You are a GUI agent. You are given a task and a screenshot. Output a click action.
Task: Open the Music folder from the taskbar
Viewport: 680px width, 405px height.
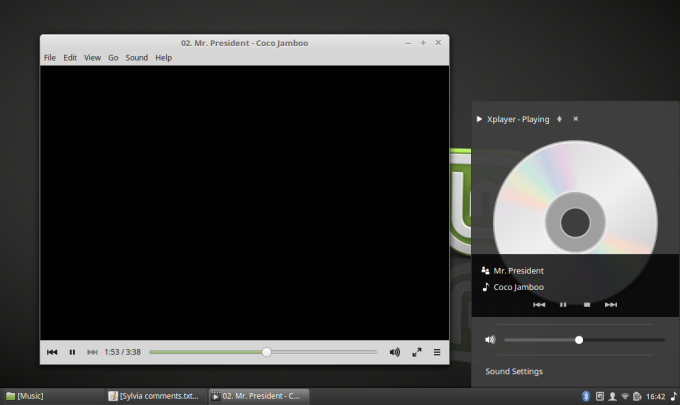52,396
